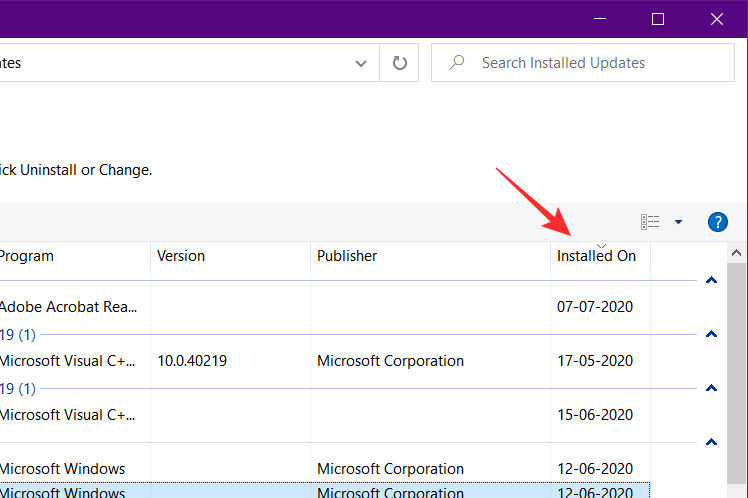
Task: Maximize the Installed Updates window
Action: 657,18
